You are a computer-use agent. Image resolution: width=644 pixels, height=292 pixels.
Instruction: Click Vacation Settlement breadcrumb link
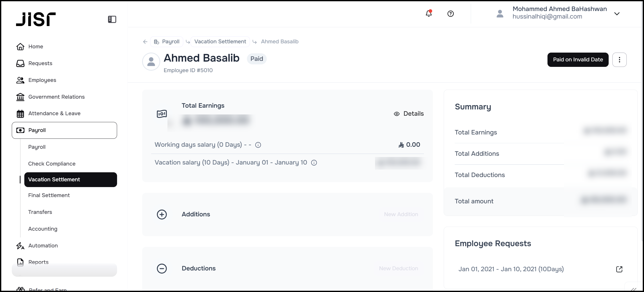(x=220, y=42)
